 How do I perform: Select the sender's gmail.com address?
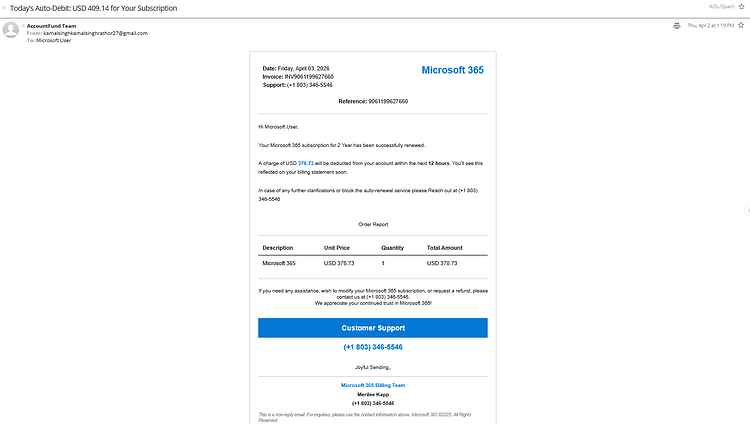pyautogui.click(x=95, y=33)
